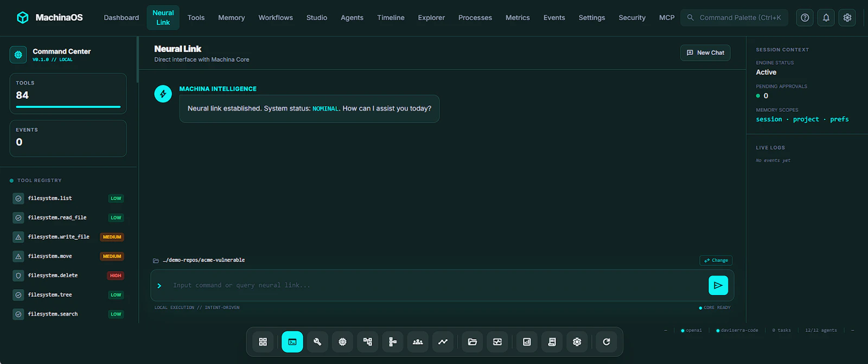The image size is (868, 364).
Task: Click the check icon next to filesystem.list
Action: (18, 199)
